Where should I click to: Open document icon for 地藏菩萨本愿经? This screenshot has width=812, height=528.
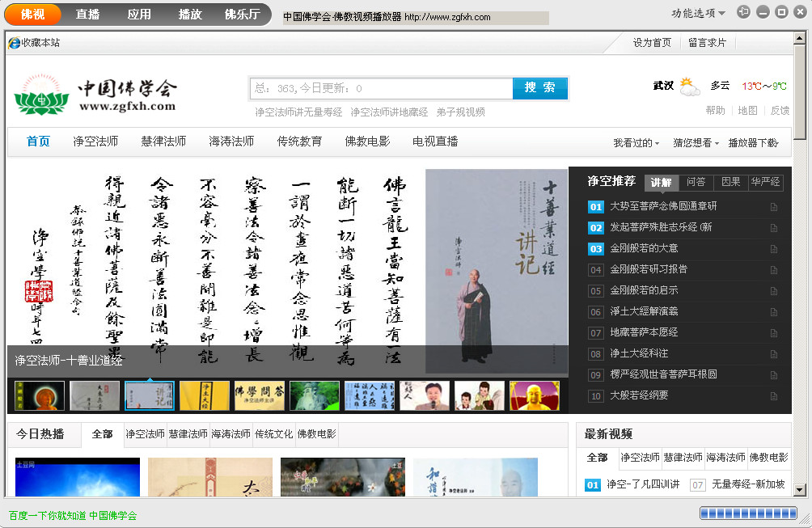point(774,333)
